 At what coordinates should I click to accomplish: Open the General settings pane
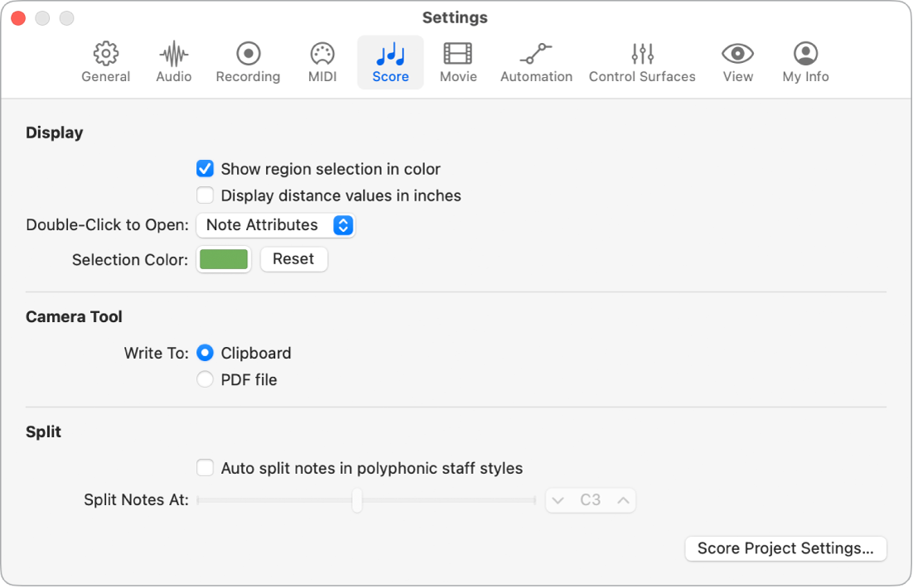[105, 61]
